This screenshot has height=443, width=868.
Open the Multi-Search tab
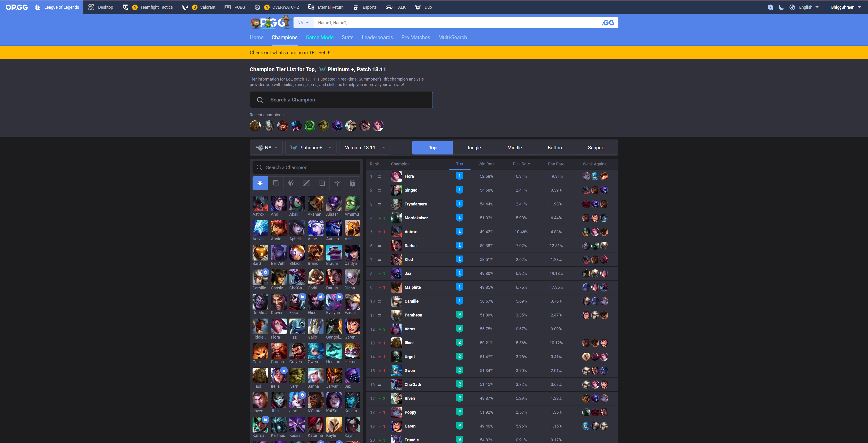coord(452,37)
